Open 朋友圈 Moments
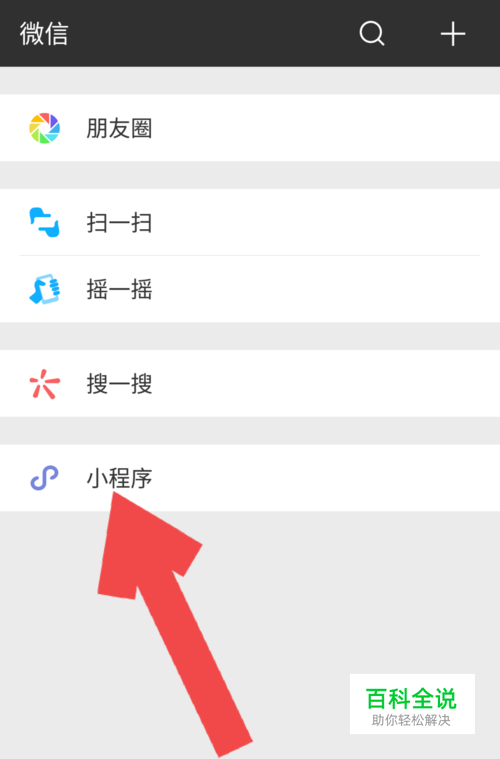Viewport: 500px width, 759px height. [250, 128]
